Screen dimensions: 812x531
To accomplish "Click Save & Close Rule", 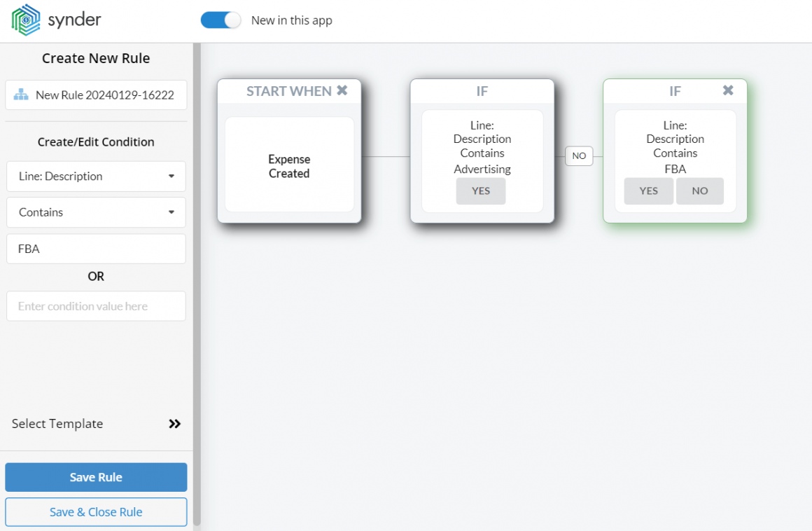I will (96, 512).
